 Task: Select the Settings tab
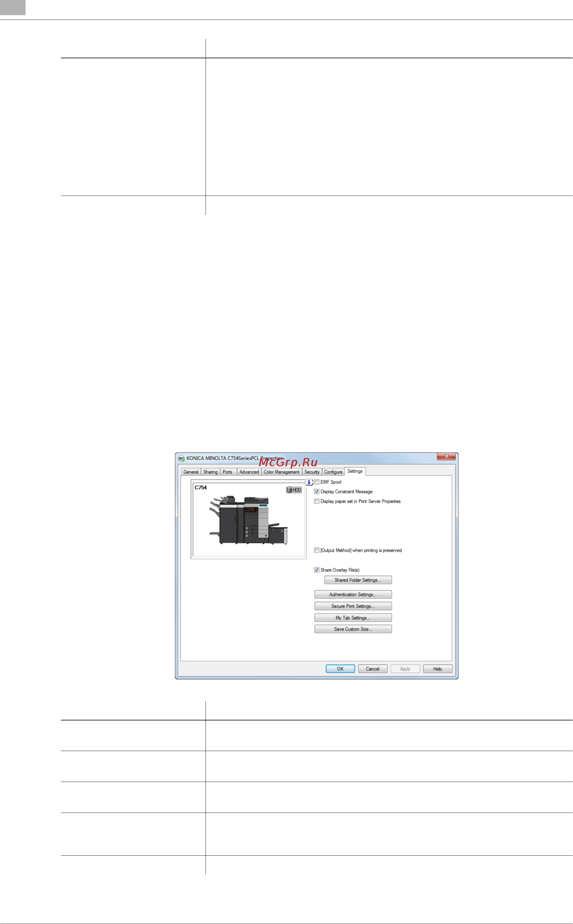point(355,471)
